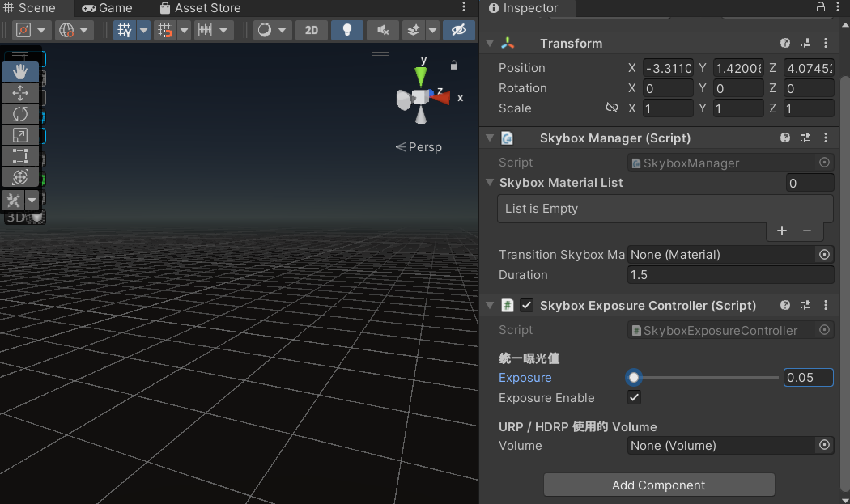Select the Scale tool
This screenshot has height=504, width=850.
coord(20,135)
